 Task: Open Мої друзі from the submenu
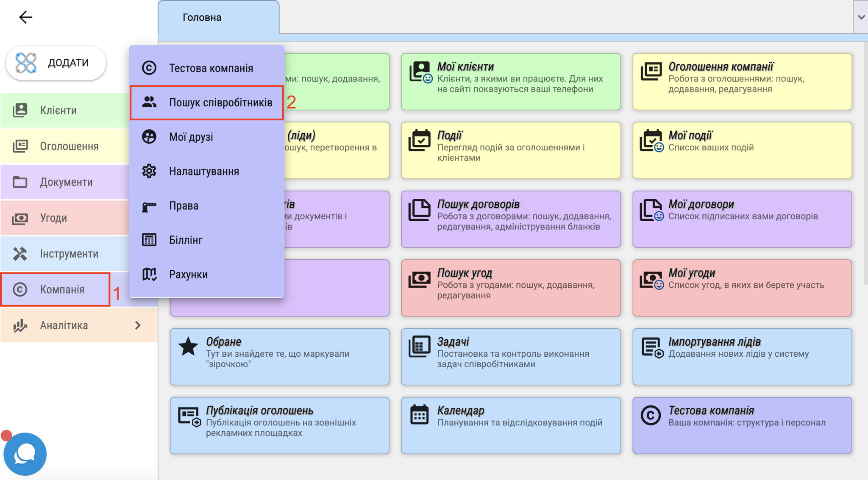point(207,137)
